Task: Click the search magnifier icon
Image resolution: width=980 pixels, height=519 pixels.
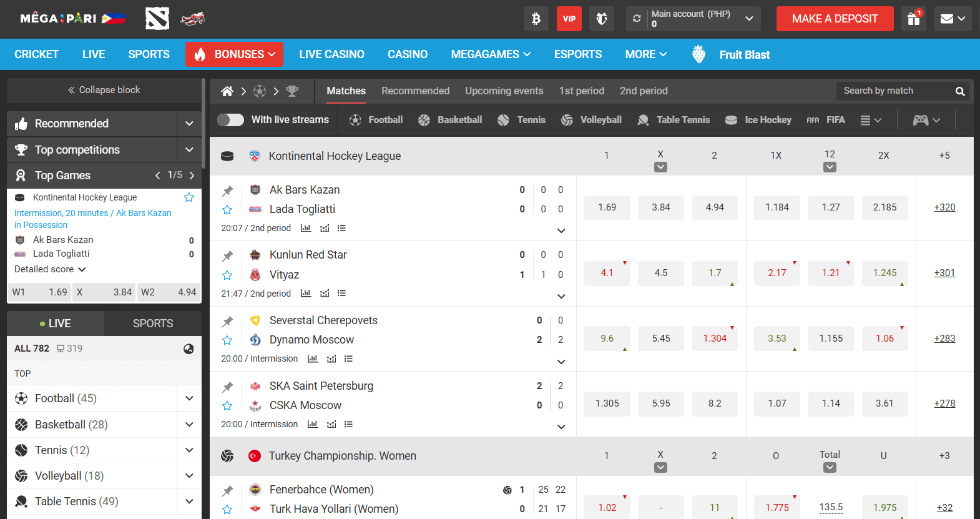Action: click(x=960, y=91)
